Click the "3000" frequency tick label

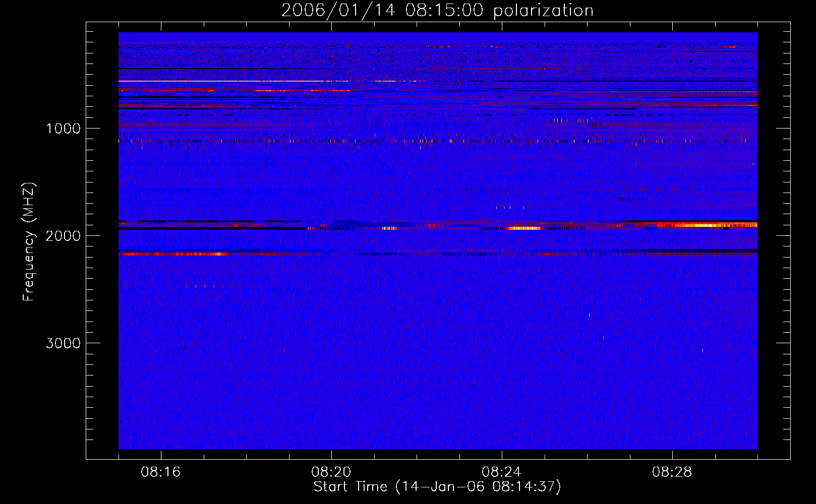(63, 343)
